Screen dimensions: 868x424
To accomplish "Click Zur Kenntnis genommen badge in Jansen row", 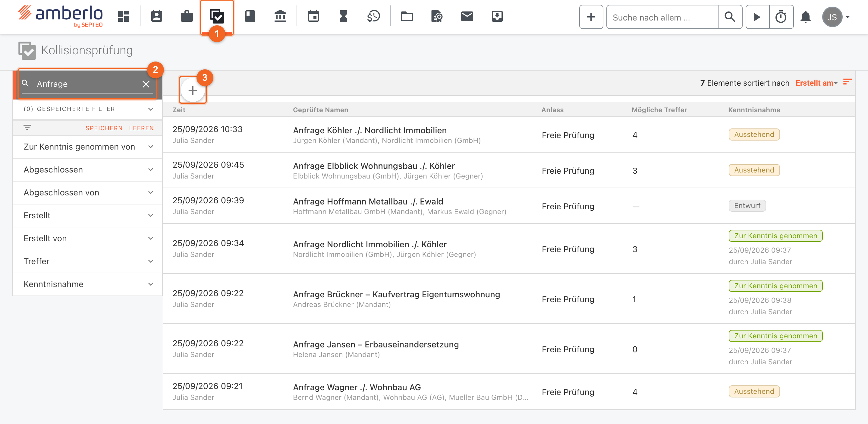I will click(776, 336).
